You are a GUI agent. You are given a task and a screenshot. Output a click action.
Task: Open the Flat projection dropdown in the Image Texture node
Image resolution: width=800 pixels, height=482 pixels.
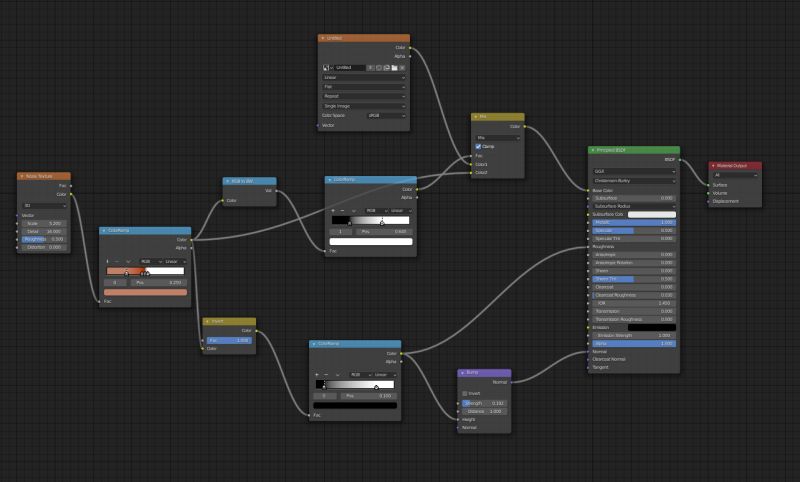[x=364, y=87]
